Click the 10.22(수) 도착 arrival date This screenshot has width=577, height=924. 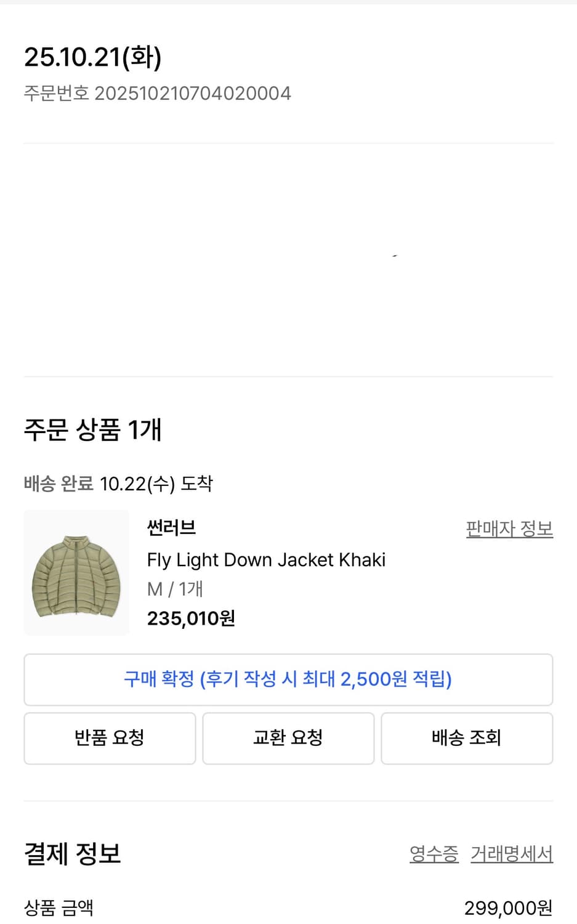[x=156, y=484]
